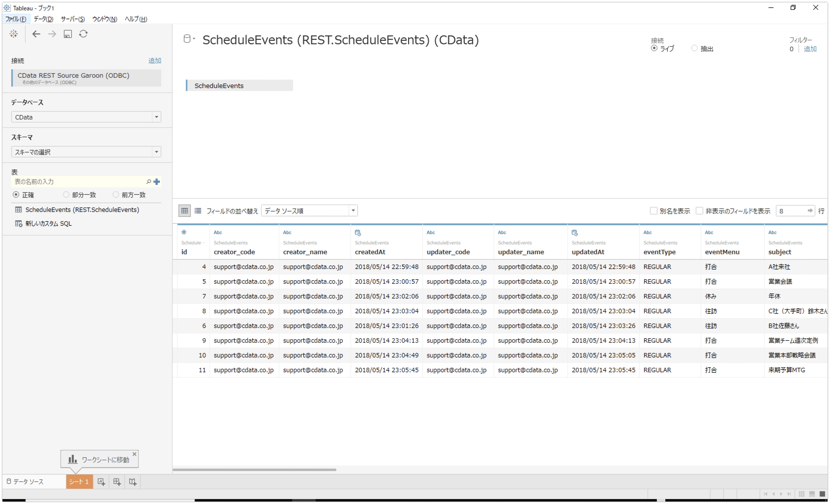Click the new story icon
This screenshot has height=504, width=830.
point(133,482)
